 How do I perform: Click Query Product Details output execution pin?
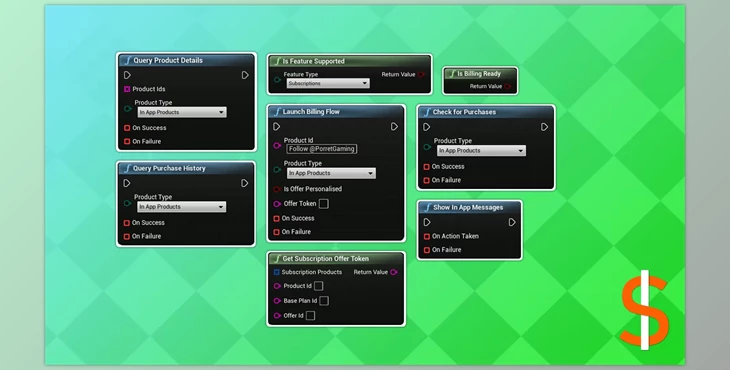245,75
